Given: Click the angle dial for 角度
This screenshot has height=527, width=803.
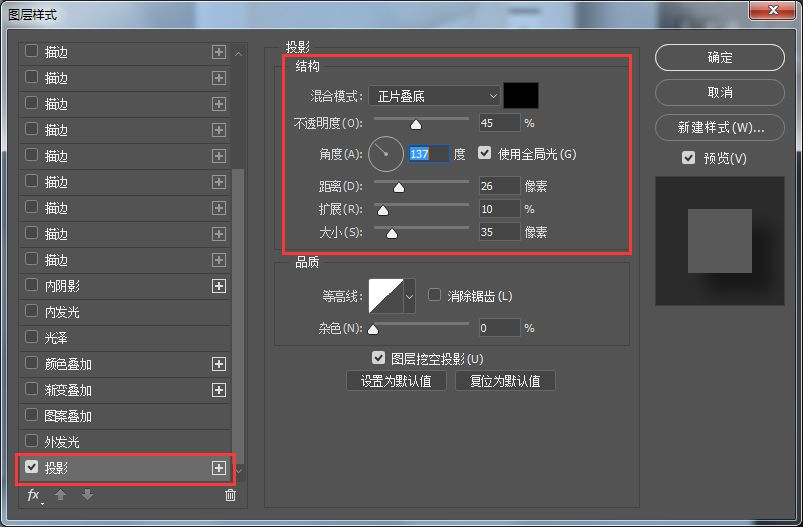Looking at the screenshot, I should pos(386,154).
